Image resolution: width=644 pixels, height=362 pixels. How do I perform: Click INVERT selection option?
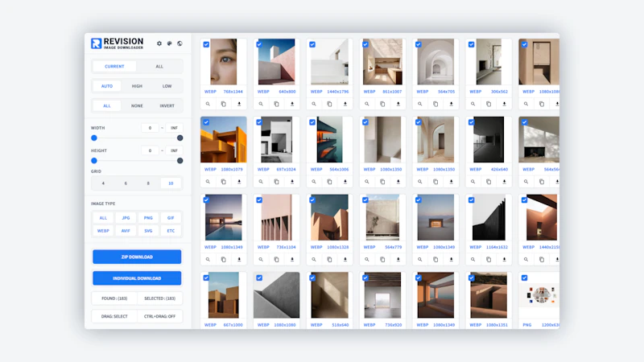167,105
